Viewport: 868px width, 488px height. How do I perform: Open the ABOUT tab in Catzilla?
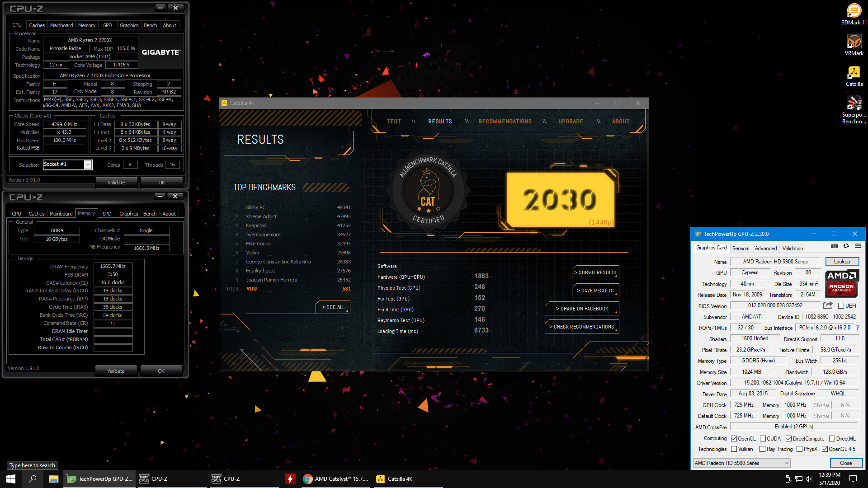(621, 122)
